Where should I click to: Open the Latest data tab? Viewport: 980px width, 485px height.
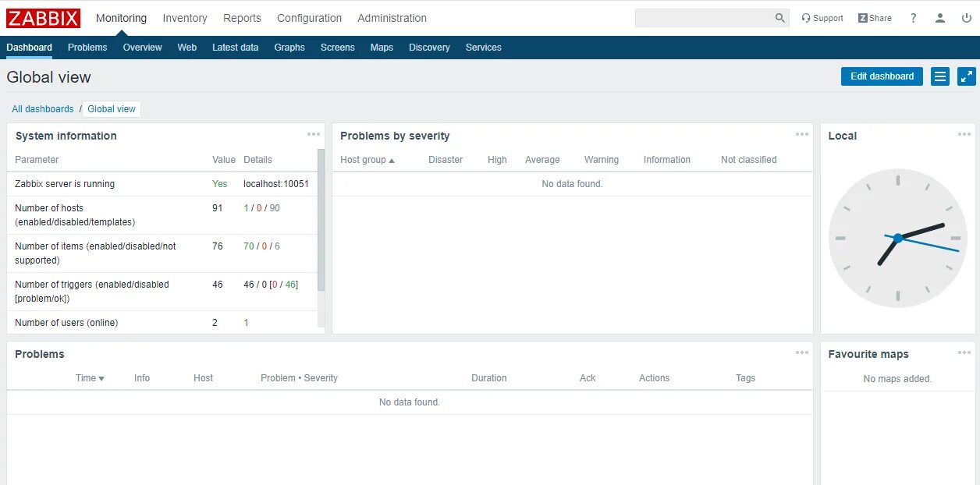(x=235, y=48)
